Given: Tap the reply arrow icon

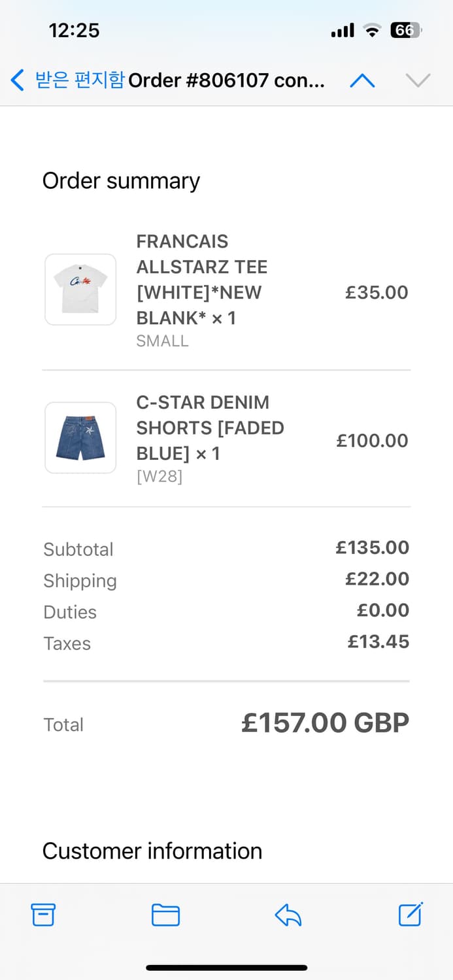Looking at the screenshot, I should tap(288, 915).
